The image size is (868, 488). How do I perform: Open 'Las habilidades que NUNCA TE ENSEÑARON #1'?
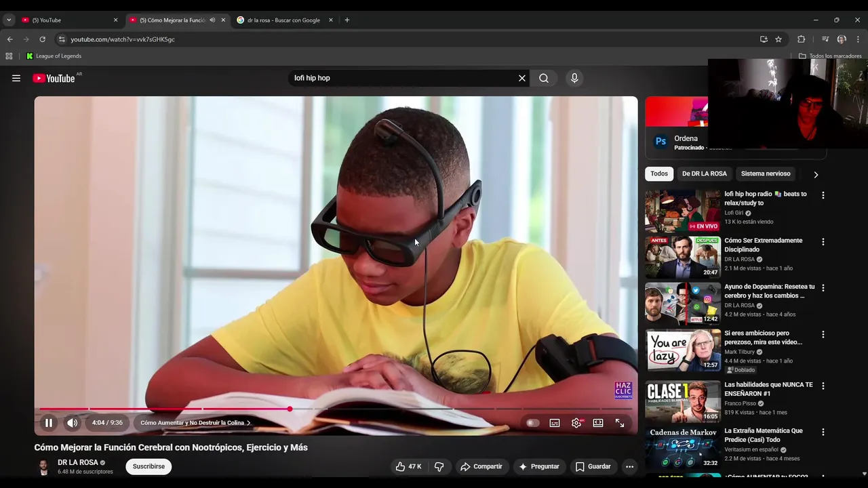click(x=768, y=389)
